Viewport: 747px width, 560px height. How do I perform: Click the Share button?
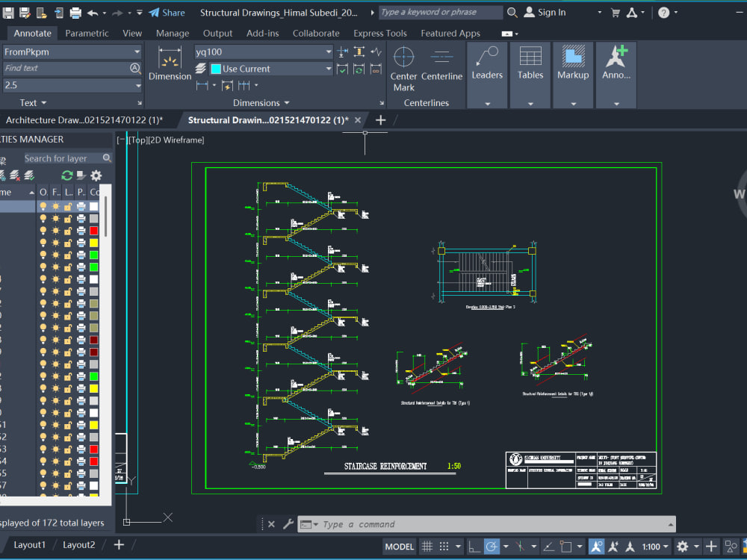click(x=167, y=13)
